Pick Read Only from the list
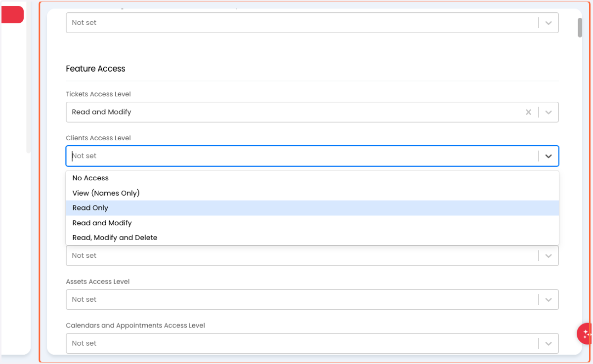This screenshot has width=593, height=364. point(312,208)
